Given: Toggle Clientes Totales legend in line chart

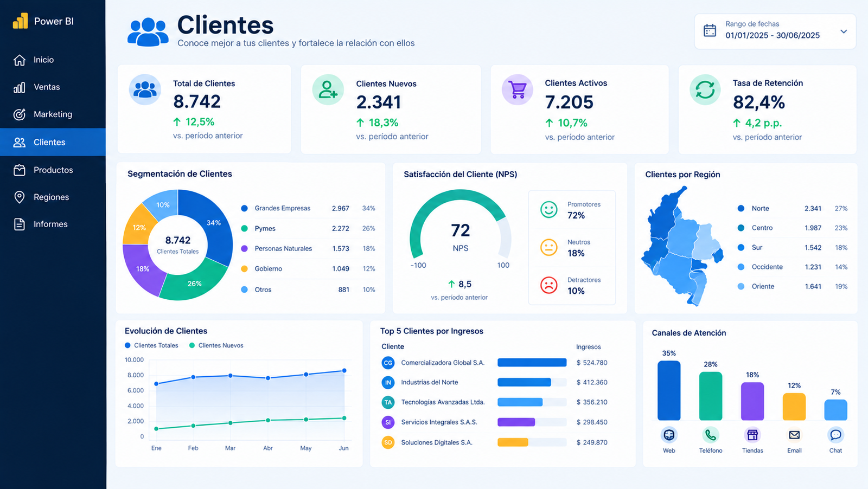Looking at the screenshot, I should 151,345.
